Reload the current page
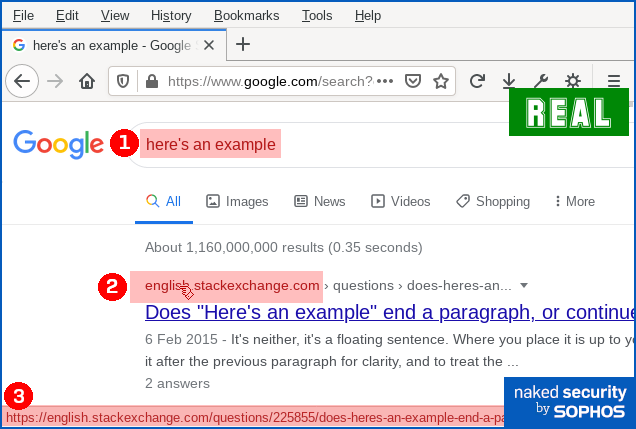Viewport: 636px width, 429px height. coord(477,81)
